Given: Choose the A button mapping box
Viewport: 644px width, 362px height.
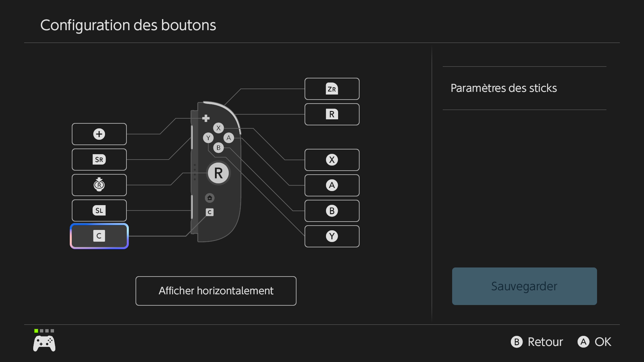Looking at the screenshot, I should 332,185.
